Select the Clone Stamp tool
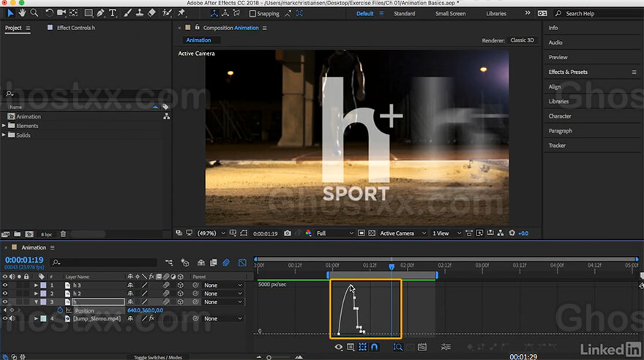The height and width of the screenshot is (360, 644). click(140, 13)
